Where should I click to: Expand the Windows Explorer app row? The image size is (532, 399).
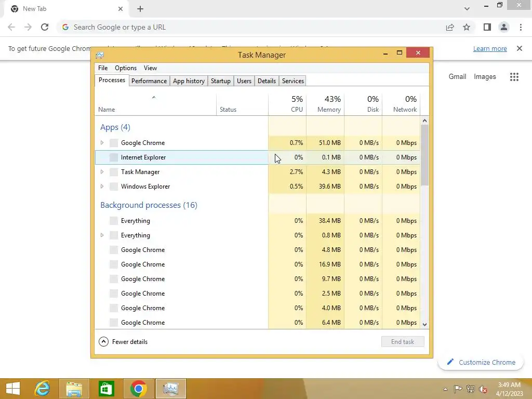102,187
